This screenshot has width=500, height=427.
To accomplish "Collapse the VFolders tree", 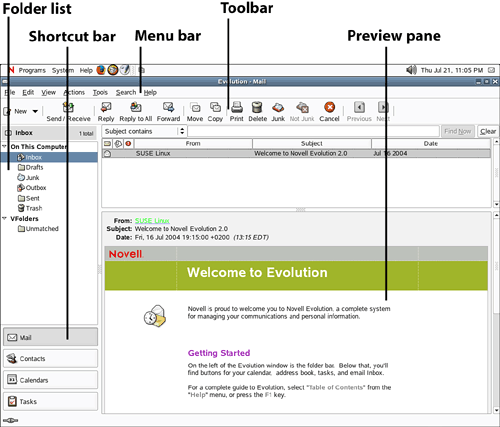I will [5, 218].
